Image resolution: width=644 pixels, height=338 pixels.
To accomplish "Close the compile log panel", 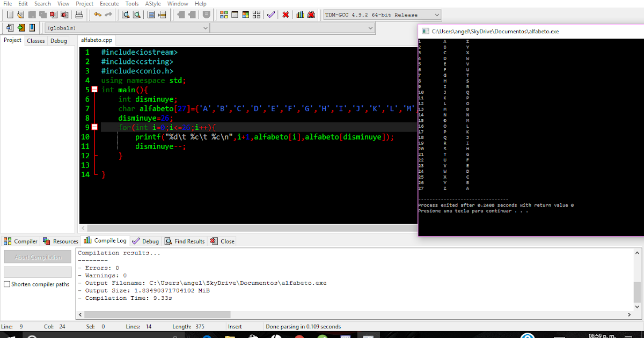I will point(222,241).
